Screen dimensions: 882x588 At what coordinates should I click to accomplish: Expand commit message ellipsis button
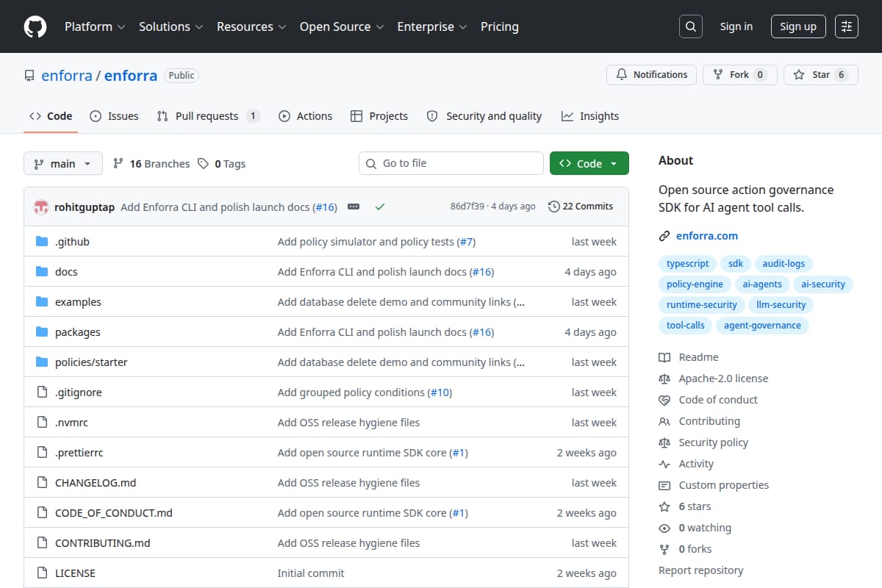[354, 207]
